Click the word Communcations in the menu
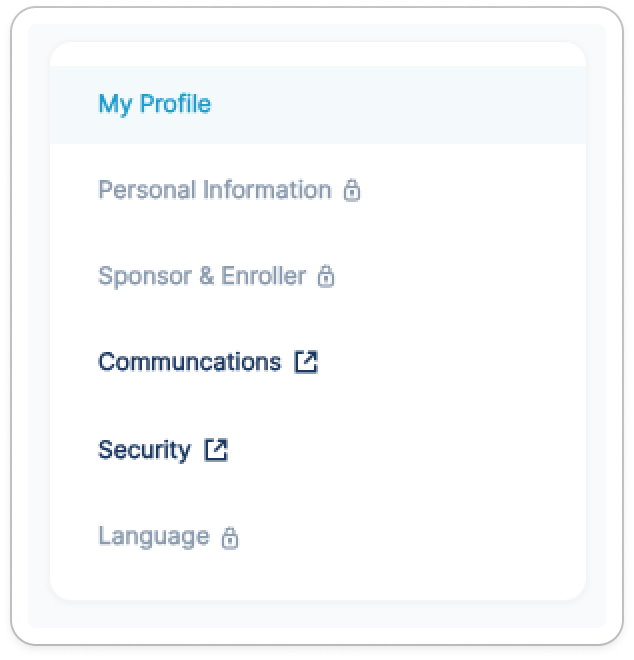The width and height of the screenshot is (634, 660). click(189, 362)
